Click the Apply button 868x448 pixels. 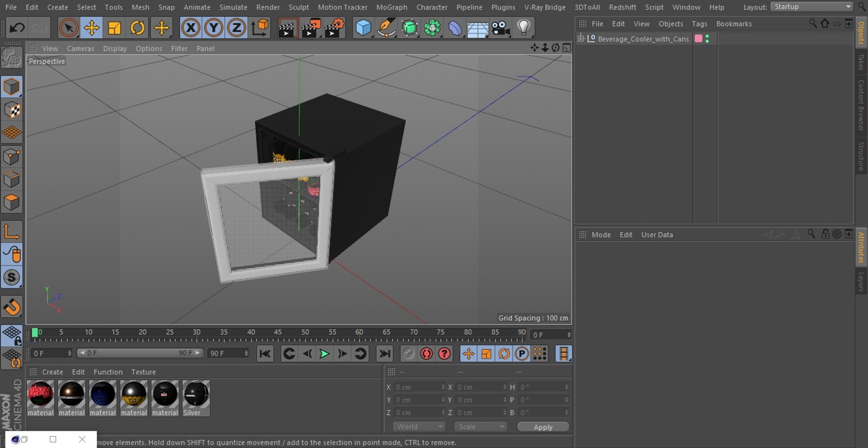543,427
